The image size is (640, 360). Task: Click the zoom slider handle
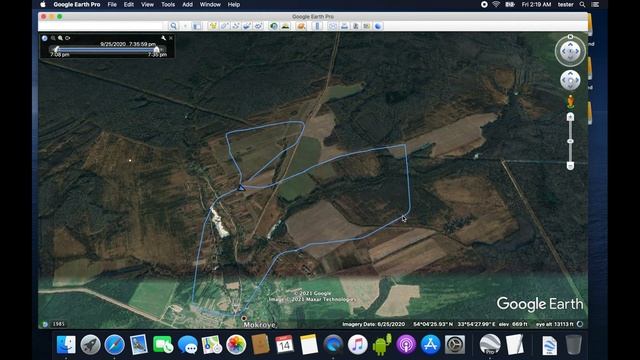570,141
